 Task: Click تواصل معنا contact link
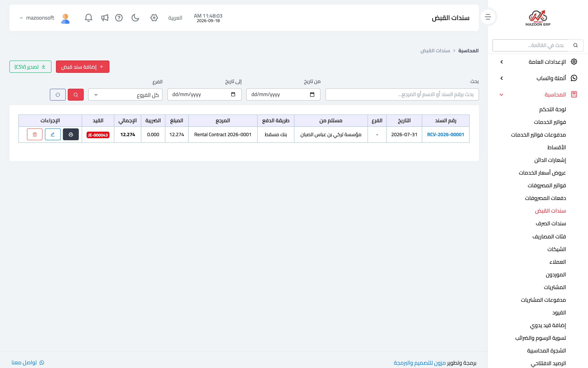click(x=28, y=362)
